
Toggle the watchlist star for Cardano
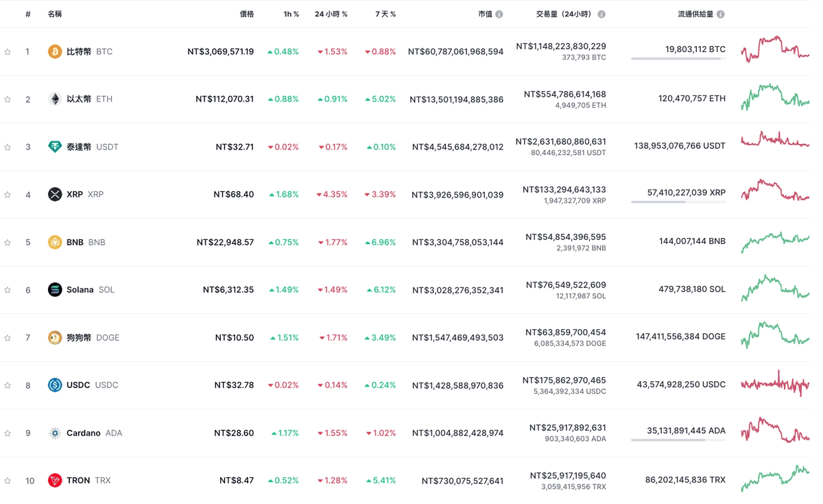tap(8, 433)
